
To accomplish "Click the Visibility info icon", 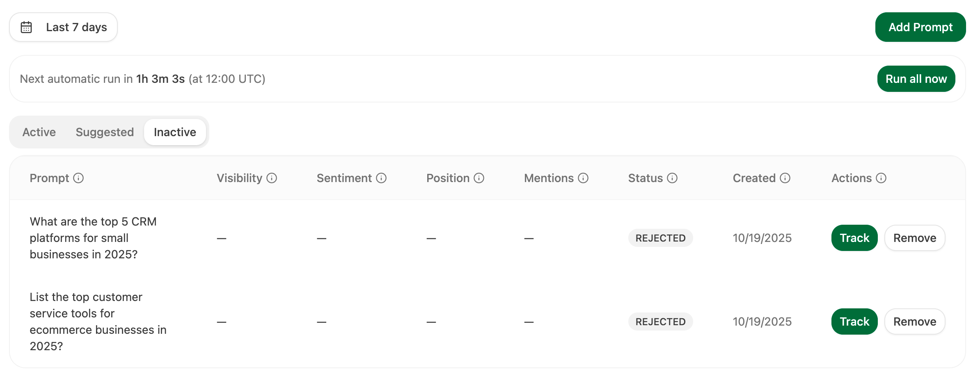I will [x=272, y=178].
